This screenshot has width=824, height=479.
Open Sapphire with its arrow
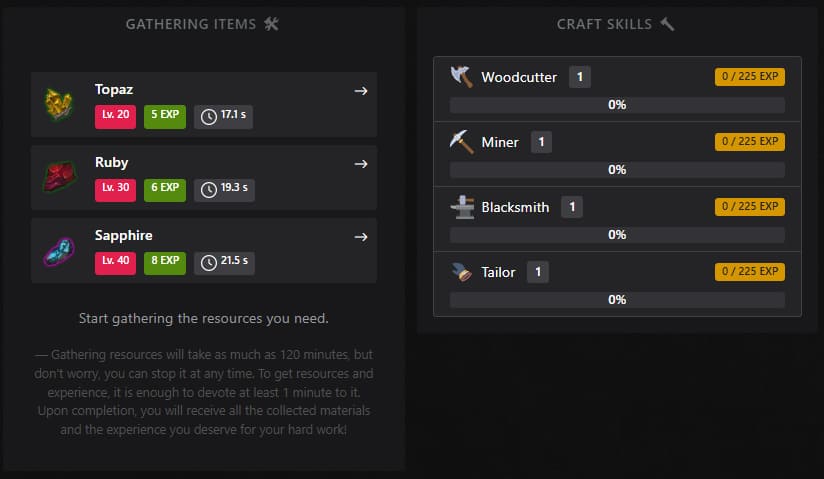point(361,237)
